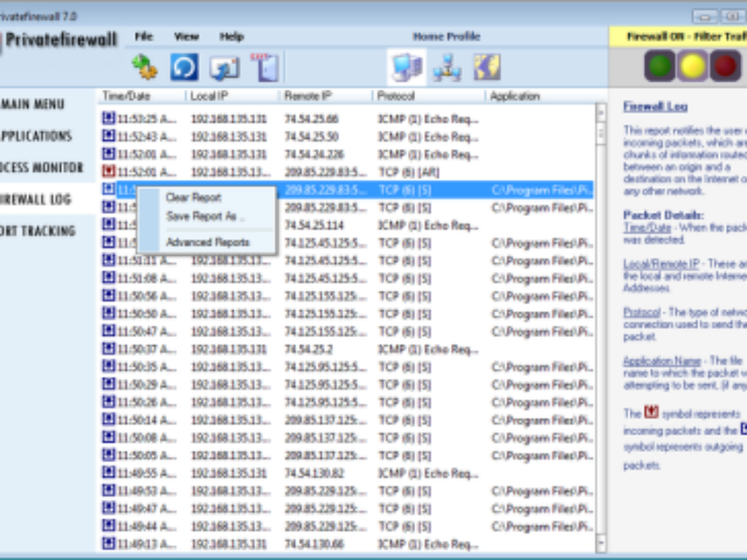Click the packet icon on the 11:50:29 row
The image size is (747, 560).
point(109,383)
